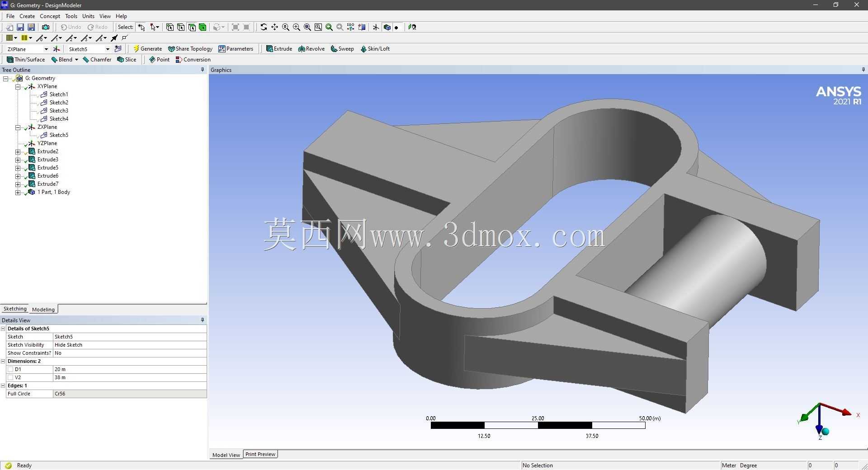Toggle the face selection filter
Viewport: 868px width, 470px height.
coord(192,27)
